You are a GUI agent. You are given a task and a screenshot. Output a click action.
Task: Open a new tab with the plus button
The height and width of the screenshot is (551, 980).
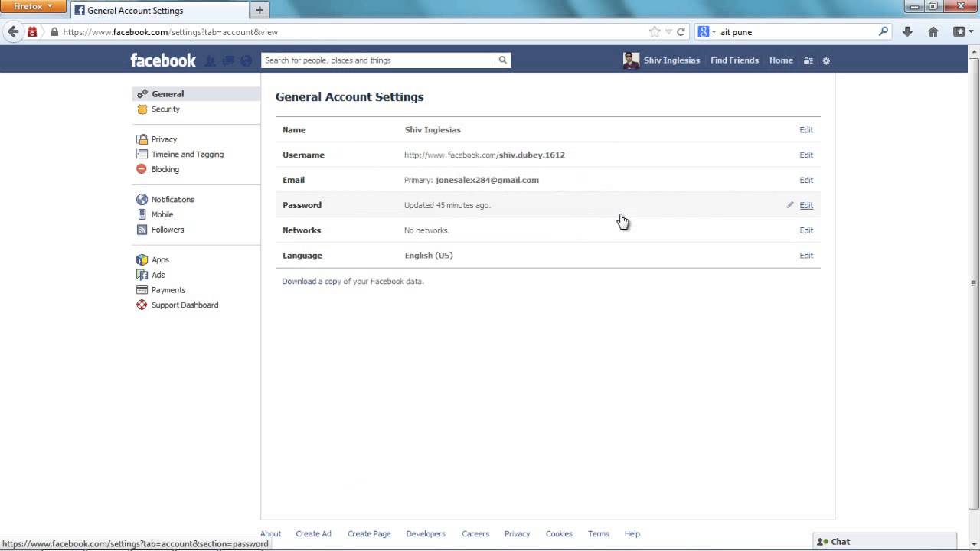point(260,10)
